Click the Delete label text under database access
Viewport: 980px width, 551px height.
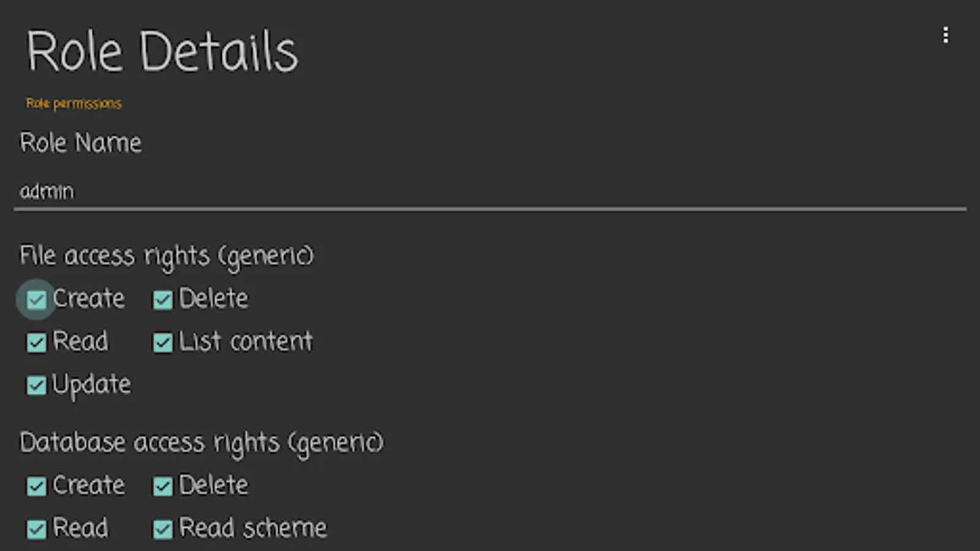(x=213, y=485)
